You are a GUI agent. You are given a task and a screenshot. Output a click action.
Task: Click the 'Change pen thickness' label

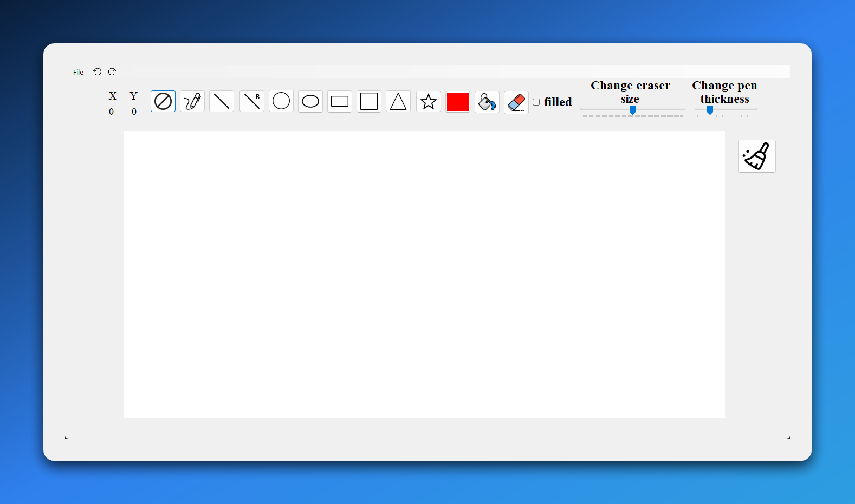[725, 92]
